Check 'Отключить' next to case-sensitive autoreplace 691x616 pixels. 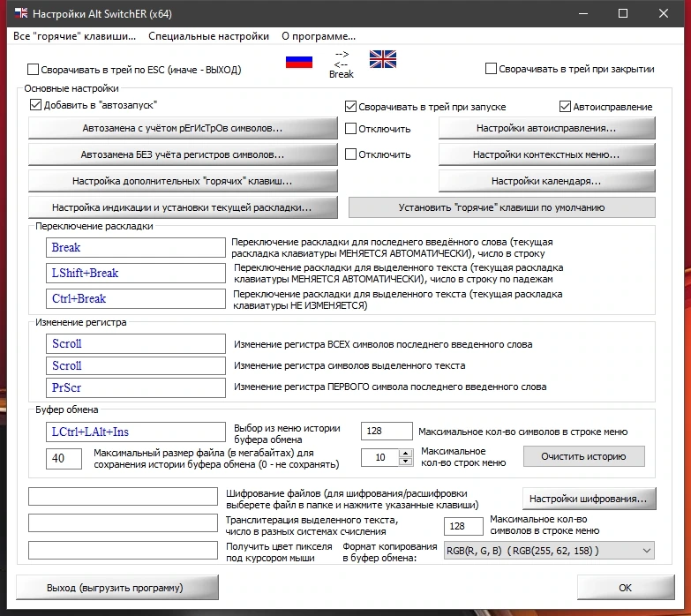(x=350, y=128)
